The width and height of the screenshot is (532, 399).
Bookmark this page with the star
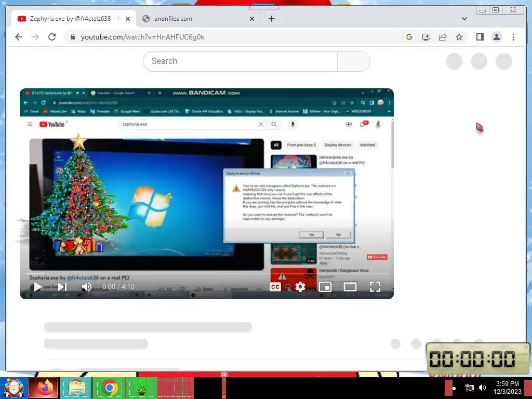[459, 37]
